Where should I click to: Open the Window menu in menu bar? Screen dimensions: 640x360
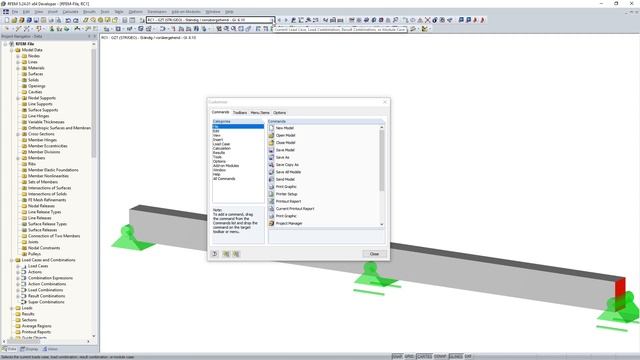coord(213,12)
